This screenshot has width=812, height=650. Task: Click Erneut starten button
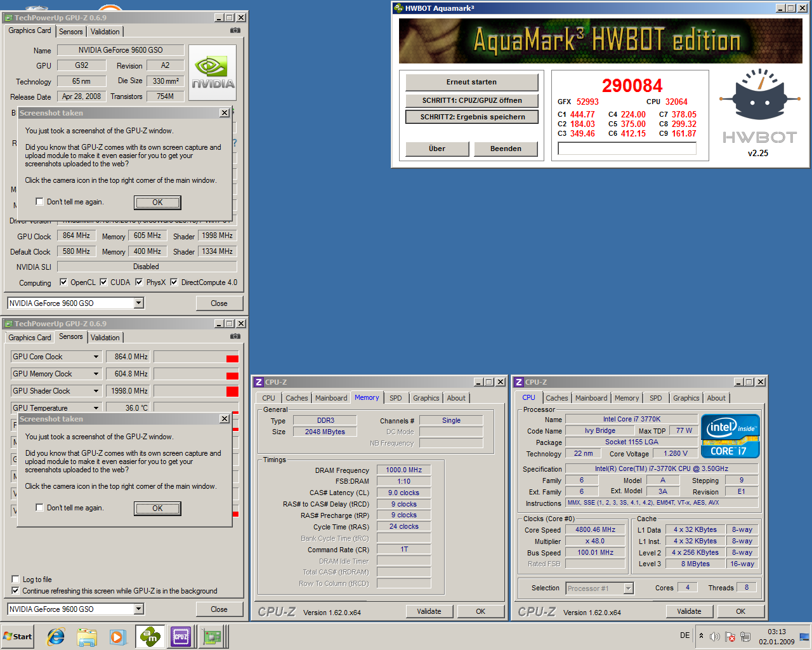click(x=471, y=82)
